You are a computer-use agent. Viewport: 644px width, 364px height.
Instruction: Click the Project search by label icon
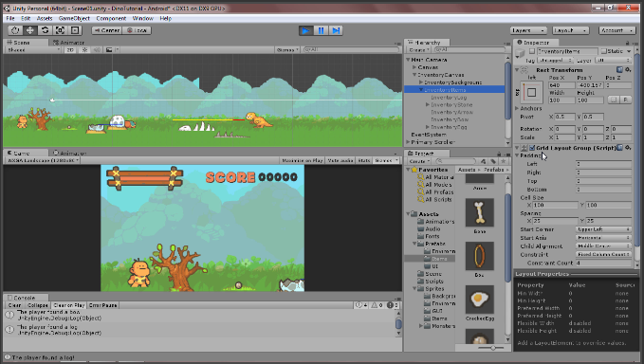click(x=493, y=161)
